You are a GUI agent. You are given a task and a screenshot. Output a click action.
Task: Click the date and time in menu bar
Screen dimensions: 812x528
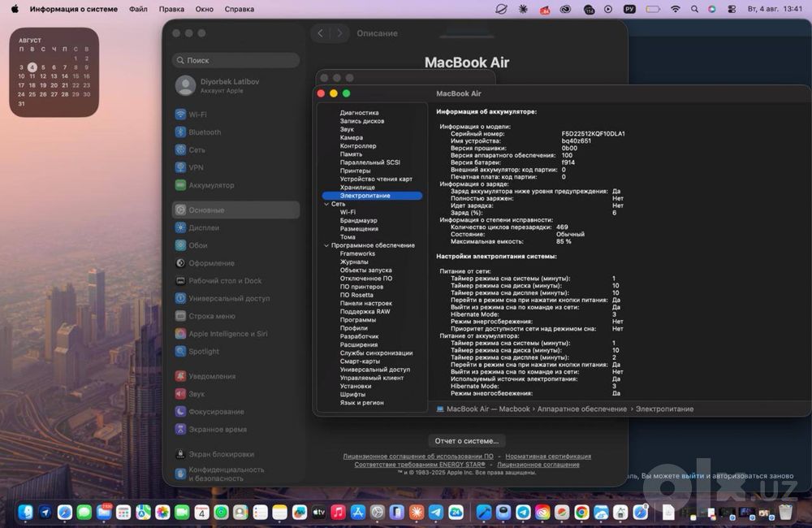pyautogui.click(x=775, y=9)
